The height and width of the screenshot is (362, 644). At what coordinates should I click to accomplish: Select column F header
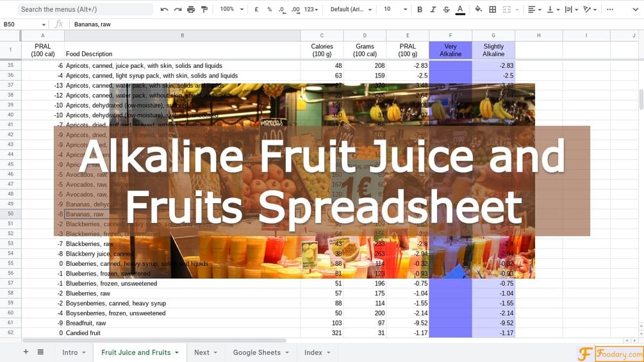450,35
